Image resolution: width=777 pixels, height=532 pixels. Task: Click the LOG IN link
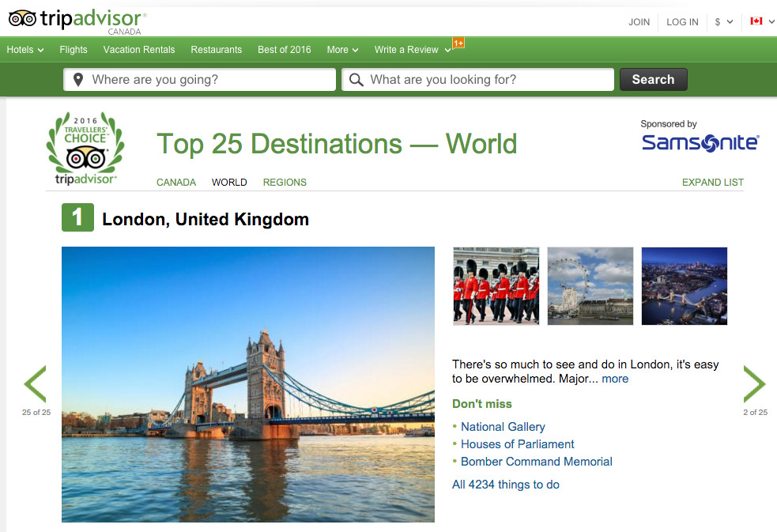coord(682,22)
